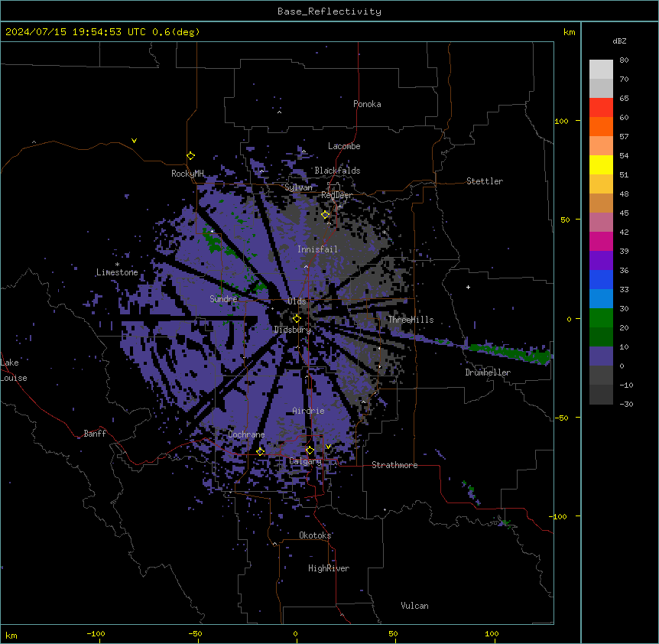The width and height of the screenshot is (659, 644).
Task: Click the yellow V marker northeast of Calgary
Action: click(x=328, y=447)
